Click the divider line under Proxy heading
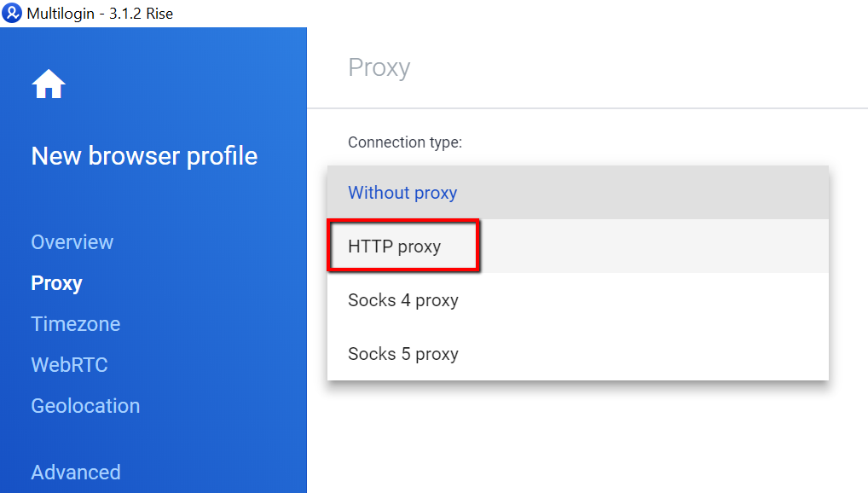 click(x=587, y=108)
